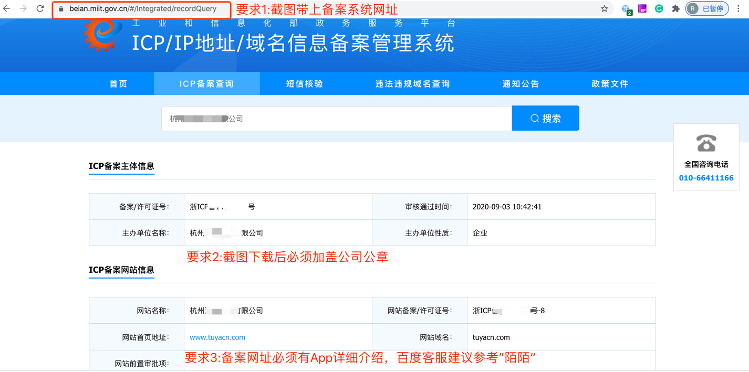Open the 违法违规域名查询 tab
The width and height of the screenshot is (749, 372).
412,84
